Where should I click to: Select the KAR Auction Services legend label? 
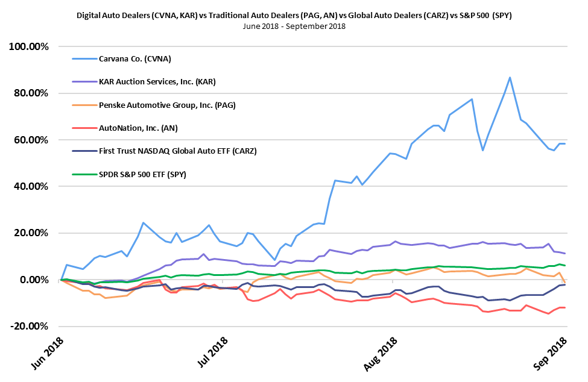[x=157, y=82]
